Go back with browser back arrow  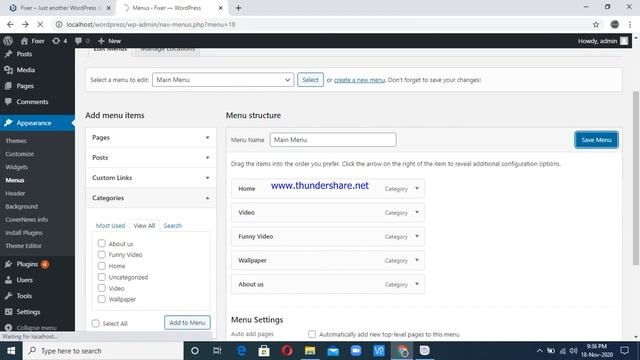click(x=10, y=24)
